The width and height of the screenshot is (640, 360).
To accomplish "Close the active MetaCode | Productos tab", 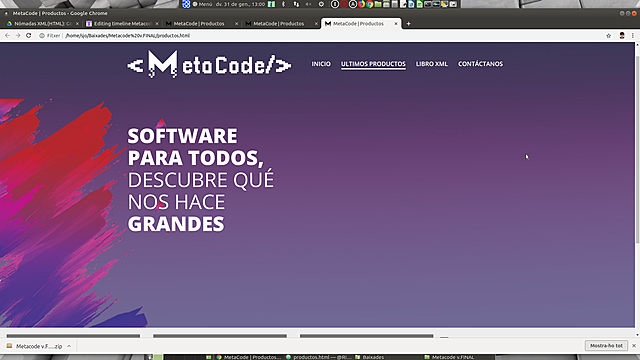I will [396, 24].
